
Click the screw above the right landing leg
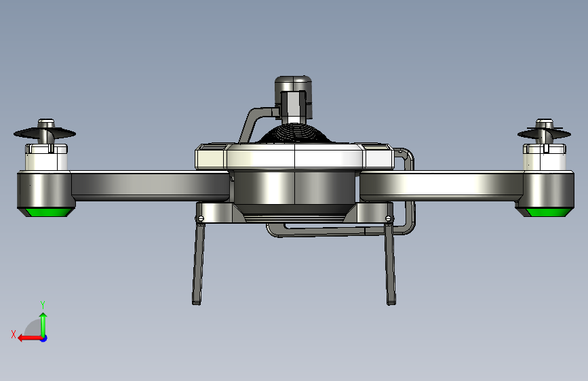(389, 218)
